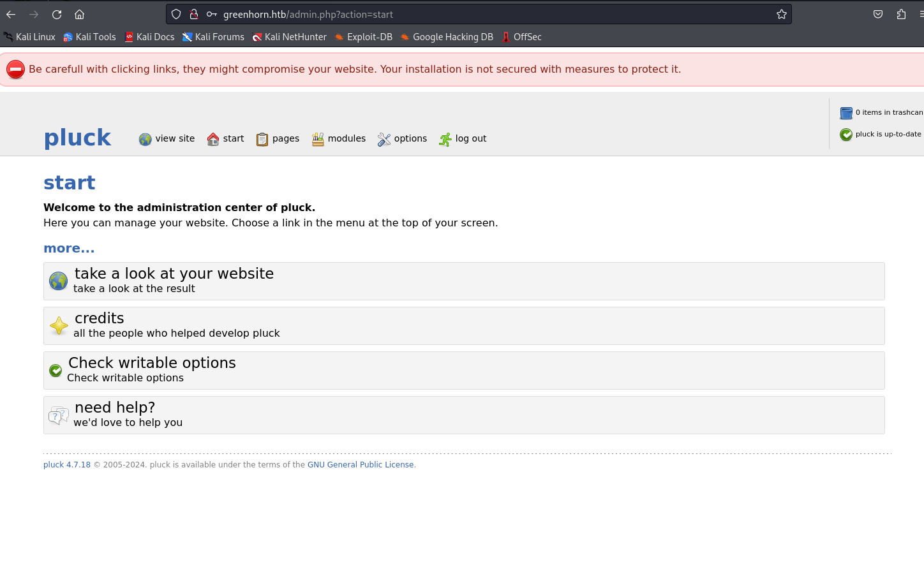Open the credits link
Image resolution: width=924 pixels, height=565 pixels.
pos(99,318)
